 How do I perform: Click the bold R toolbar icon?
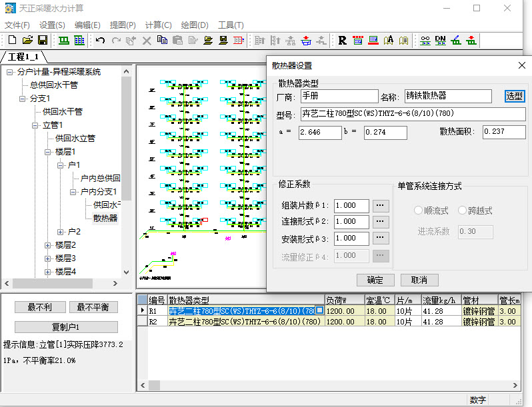343,41
